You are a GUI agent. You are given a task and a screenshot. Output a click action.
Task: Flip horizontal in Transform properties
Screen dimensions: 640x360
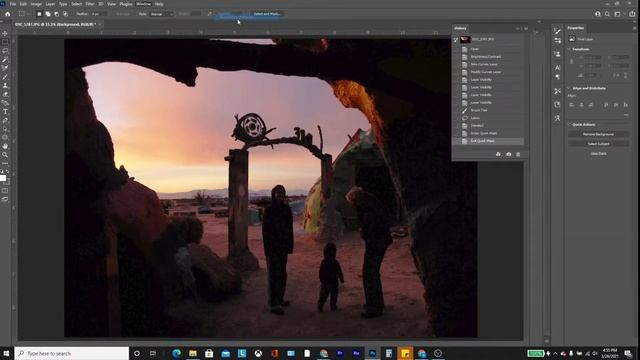(x=617, y=76)
